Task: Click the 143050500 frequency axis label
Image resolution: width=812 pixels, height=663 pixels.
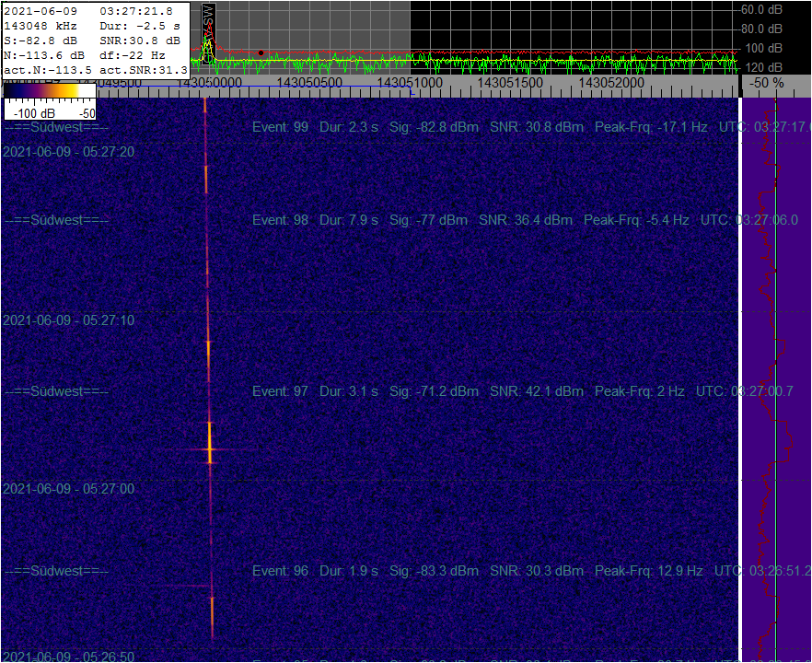Action: tap(309, 83)
